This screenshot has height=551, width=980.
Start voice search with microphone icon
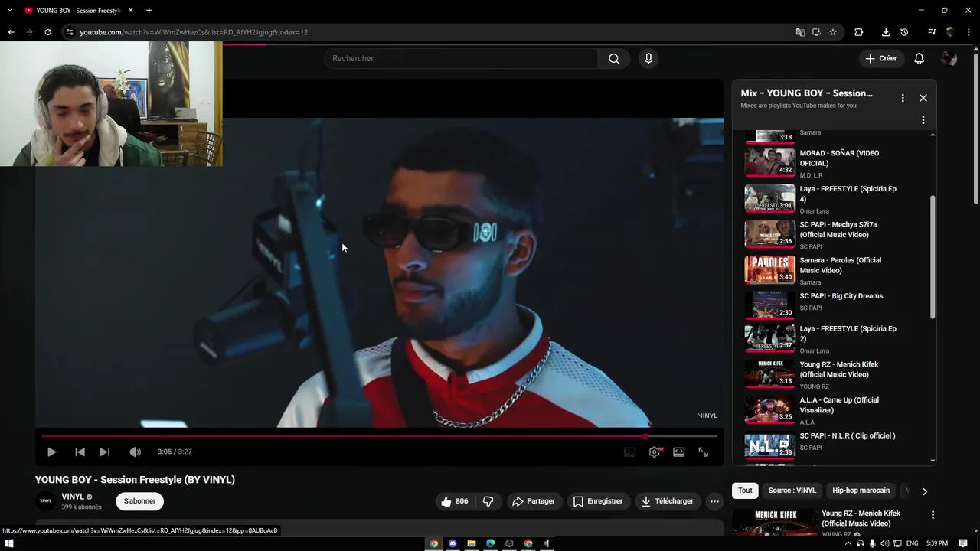tap(648, 58)
